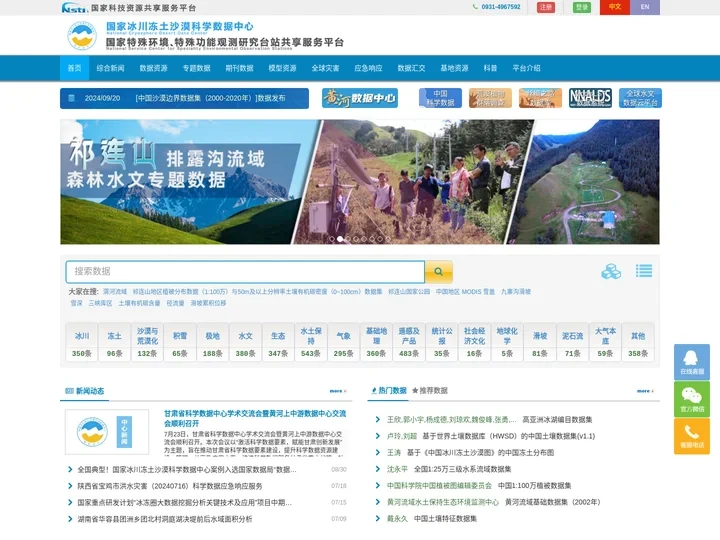Open the 首页 home menu item
The width and height of the screenshot is (720, 540).
tap(74, 68)
